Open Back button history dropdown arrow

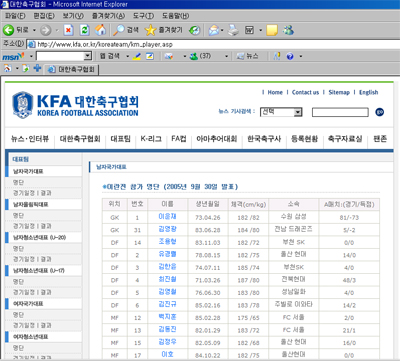pyautogui.click(x=34, y=30)
